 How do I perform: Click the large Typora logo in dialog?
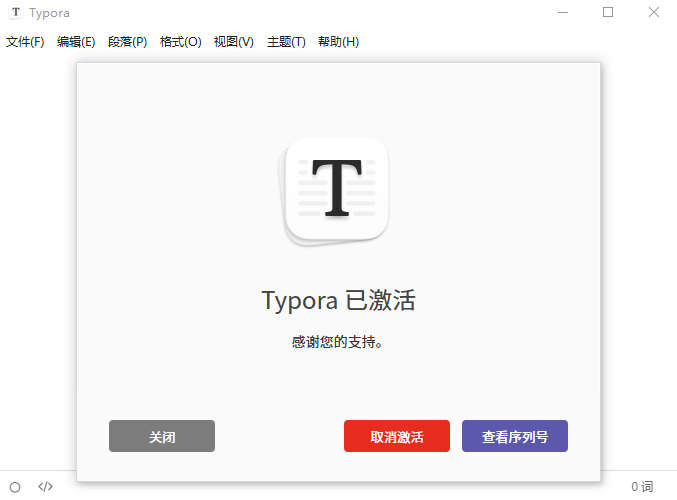coord(335,191)
